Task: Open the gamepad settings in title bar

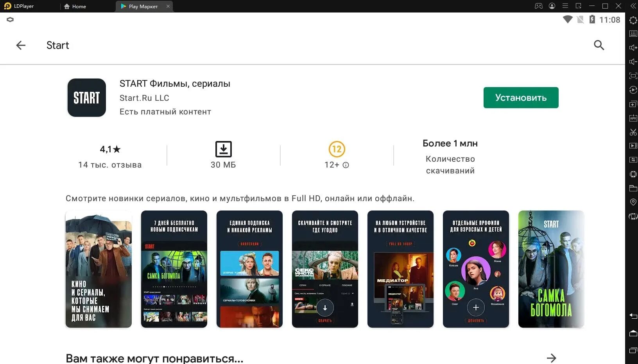Action: [x=539, y=6]
